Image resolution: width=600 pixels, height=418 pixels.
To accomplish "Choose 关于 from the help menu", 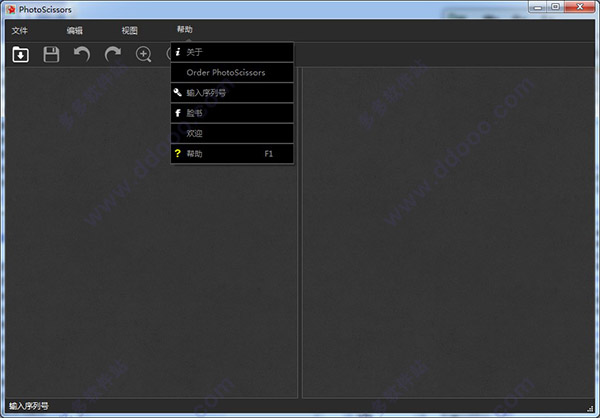I will (x=232, y=52).
